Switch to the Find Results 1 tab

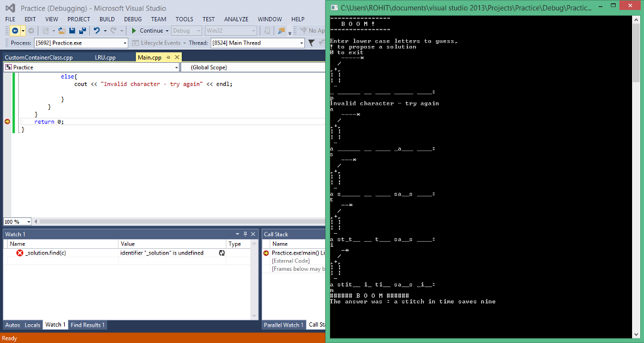coord(87,325)
